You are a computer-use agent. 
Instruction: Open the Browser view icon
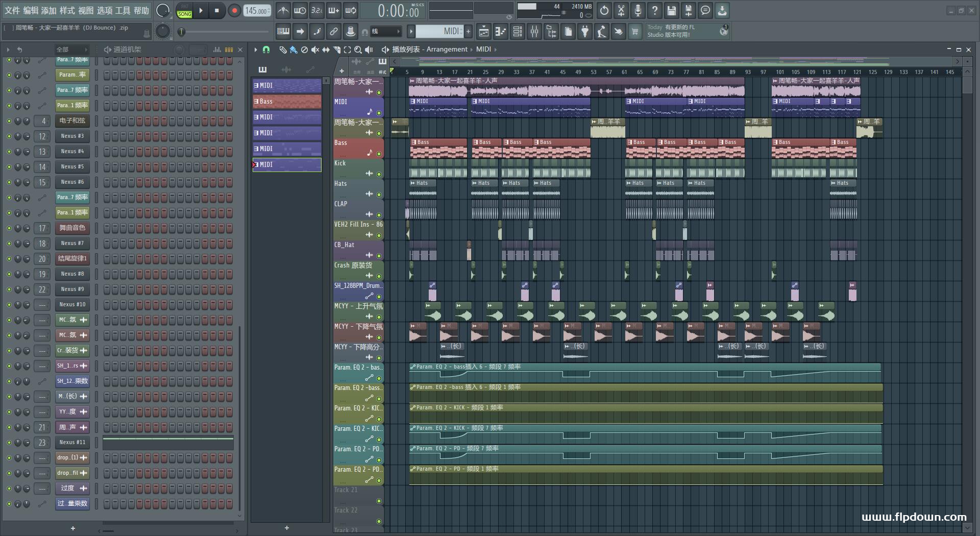pos(551,32)
